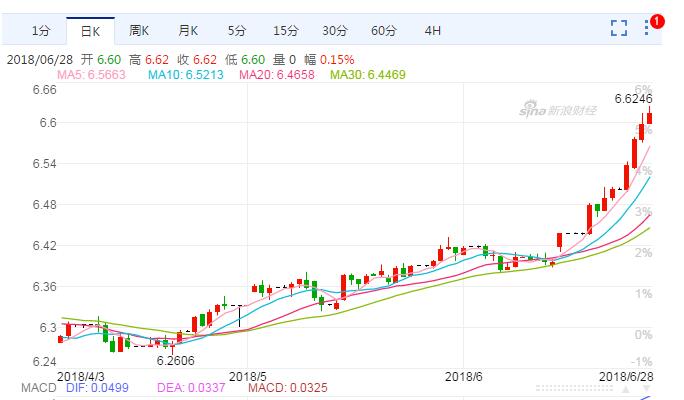This screenshot has height=400, width=684.
Task: Switch to the 60分 interval tab
Action: (x=383, y=31)
